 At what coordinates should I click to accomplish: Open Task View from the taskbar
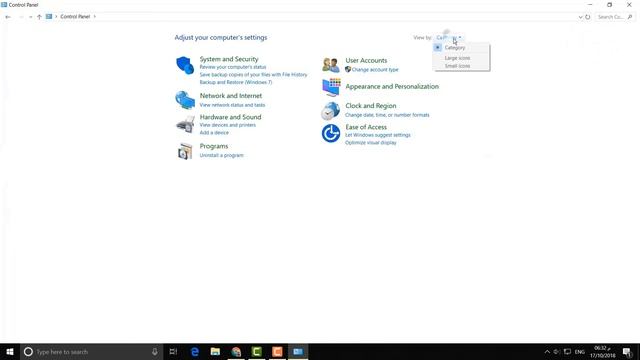click(x=173, y=351)
